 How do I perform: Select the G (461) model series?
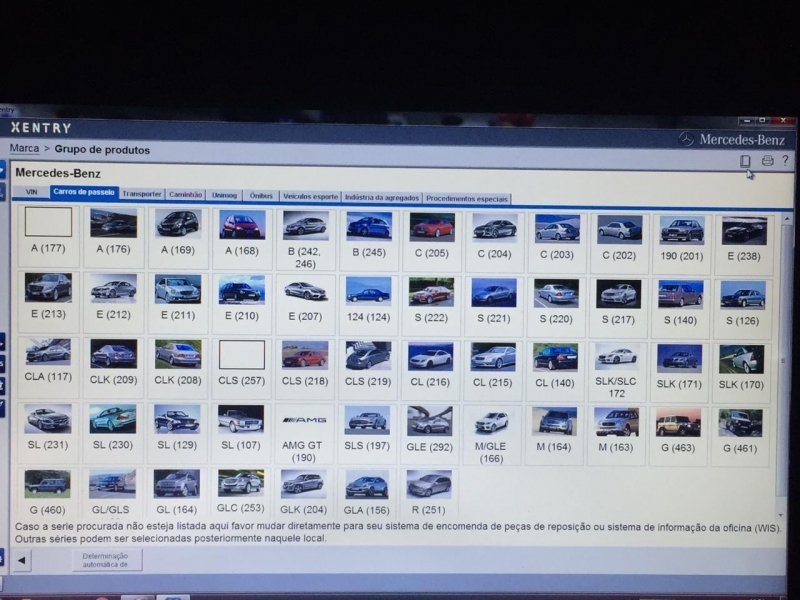[x=740, y=437]
